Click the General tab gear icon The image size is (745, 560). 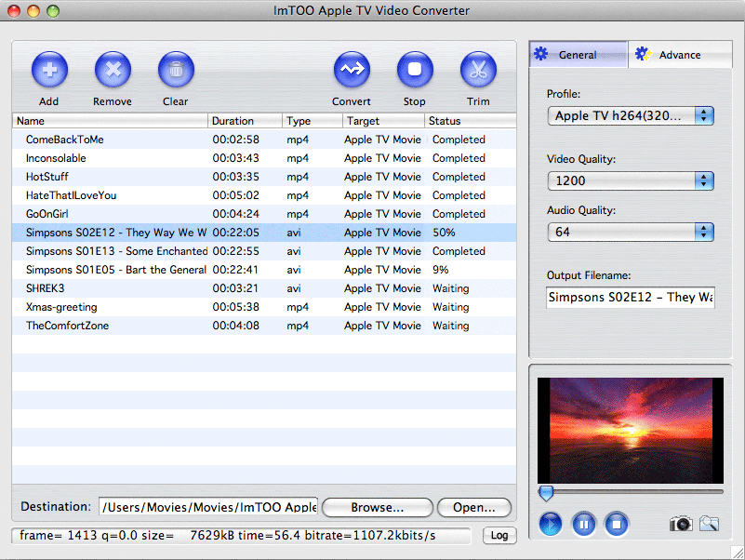(540, 54)
